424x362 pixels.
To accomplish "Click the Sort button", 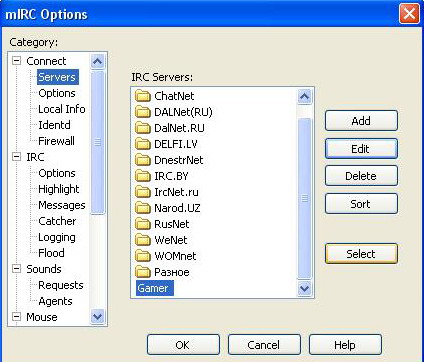I will pyautogui.click(x=361, y=204).
